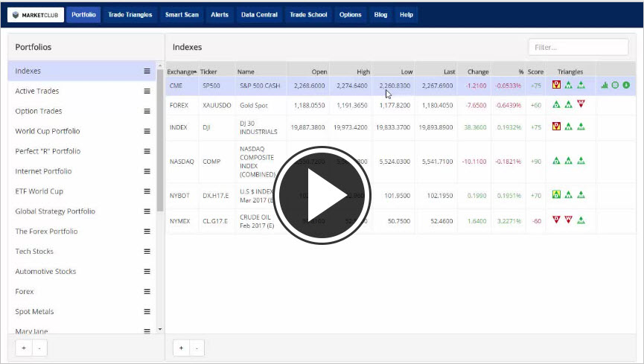
Task: Click the daily triangle for NASDAQ COMPOSITE row
Action: [x=556, y=161]
